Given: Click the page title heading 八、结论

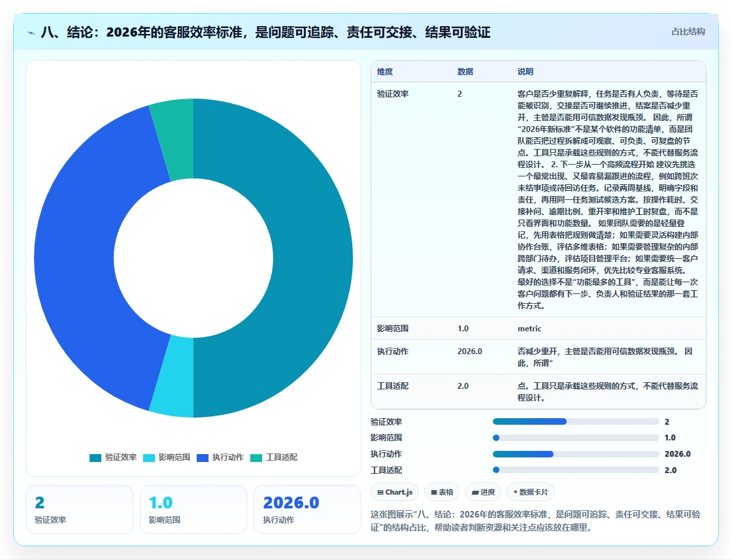Looking at the screenshot, I should click(265, 32).
